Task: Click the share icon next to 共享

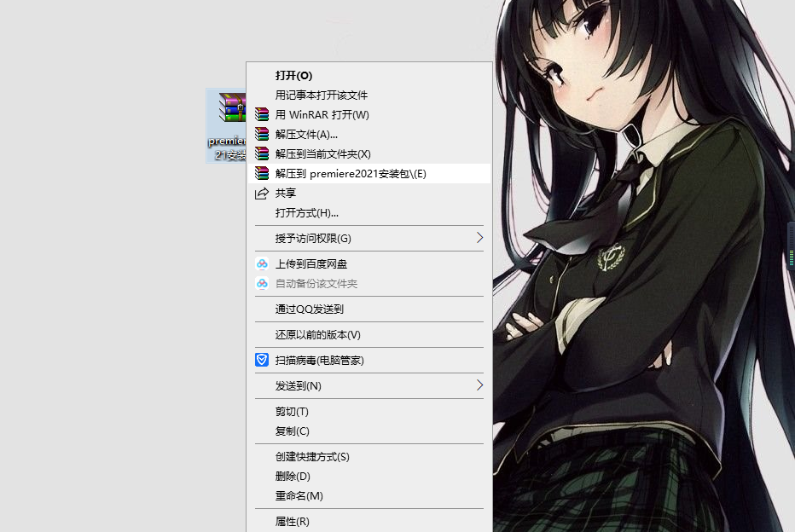Action: tap(262, 193)
